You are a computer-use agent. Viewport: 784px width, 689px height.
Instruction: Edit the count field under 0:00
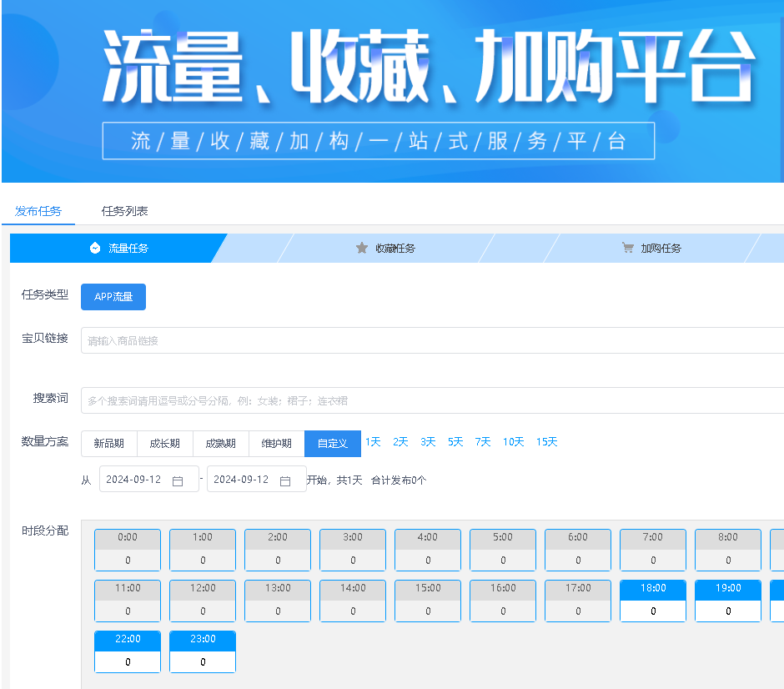click(128, 560)
